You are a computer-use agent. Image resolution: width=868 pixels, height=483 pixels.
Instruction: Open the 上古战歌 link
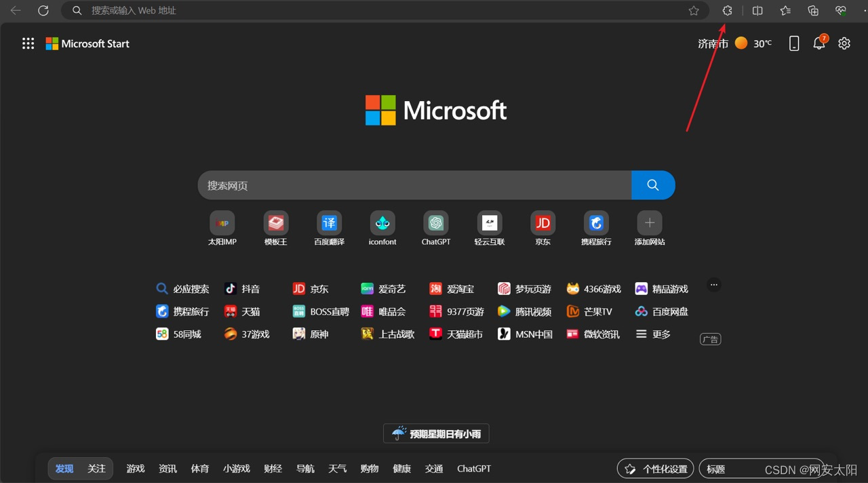[x=387, y=334]
